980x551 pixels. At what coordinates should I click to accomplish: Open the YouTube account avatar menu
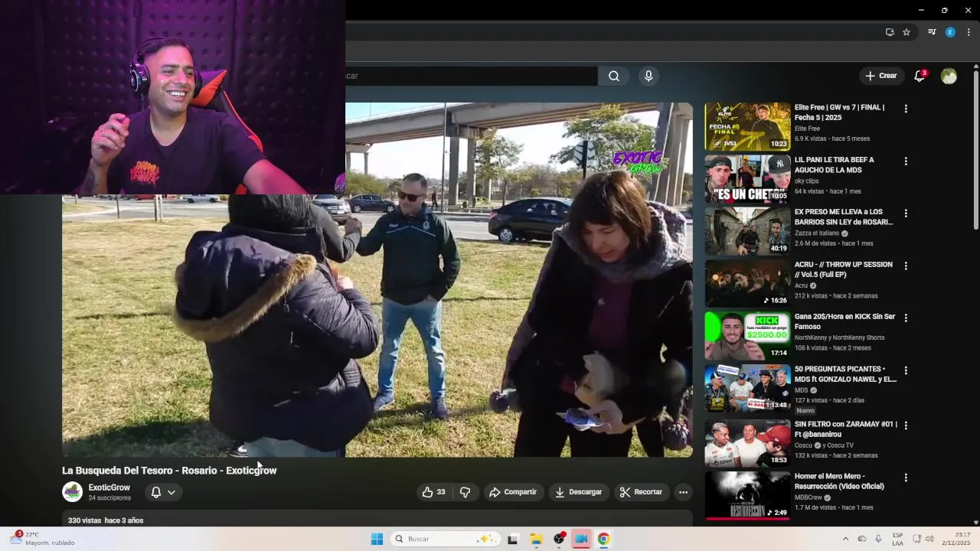[949, 76]
